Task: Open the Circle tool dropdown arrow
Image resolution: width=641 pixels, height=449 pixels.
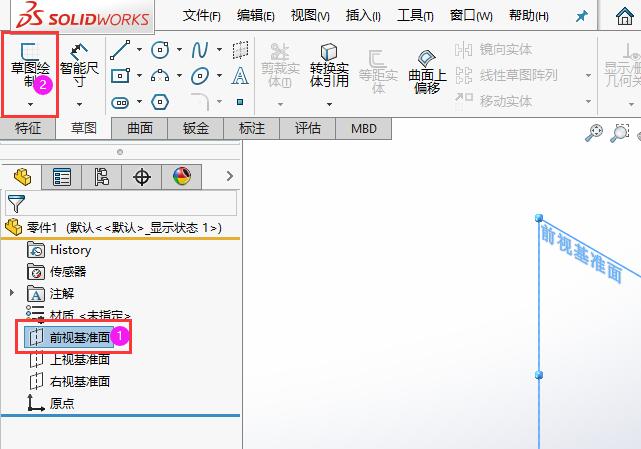Action: point(179,50)
